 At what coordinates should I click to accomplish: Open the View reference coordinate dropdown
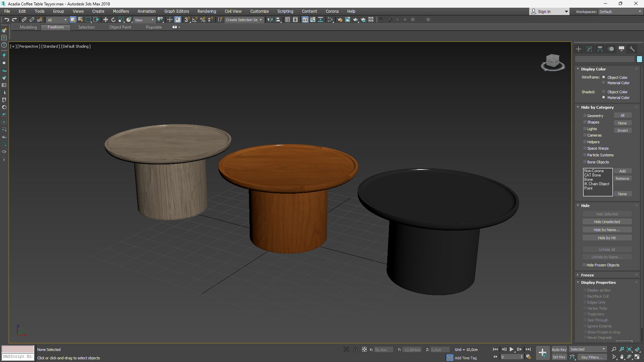click(x=144, y=20)
